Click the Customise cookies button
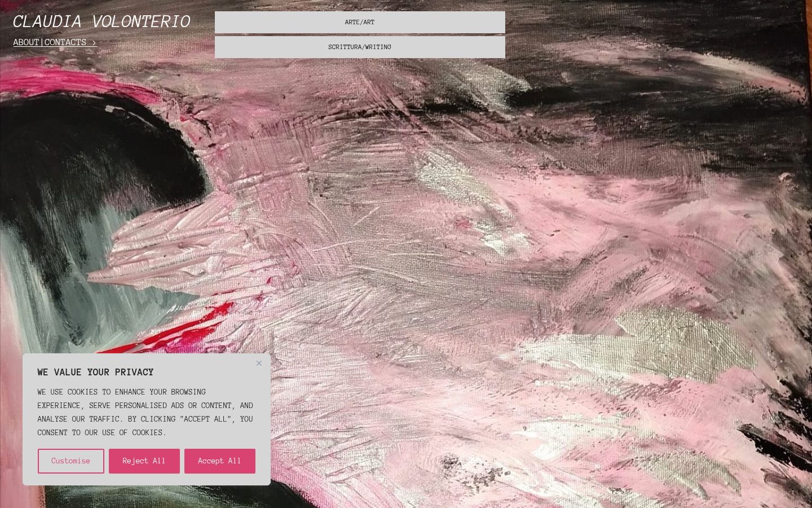This screenshot has height=508, width=812. [x=71, y=461]
